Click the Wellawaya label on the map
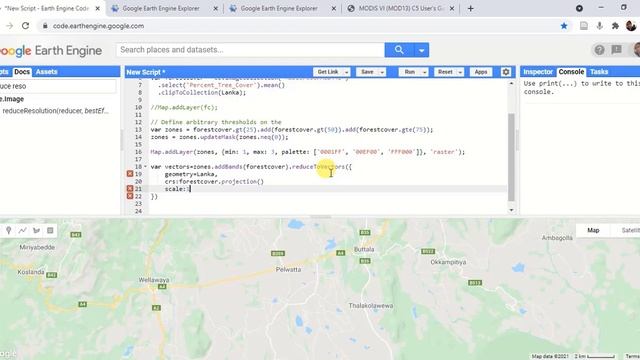640x360 pixels. click(154, 280)
